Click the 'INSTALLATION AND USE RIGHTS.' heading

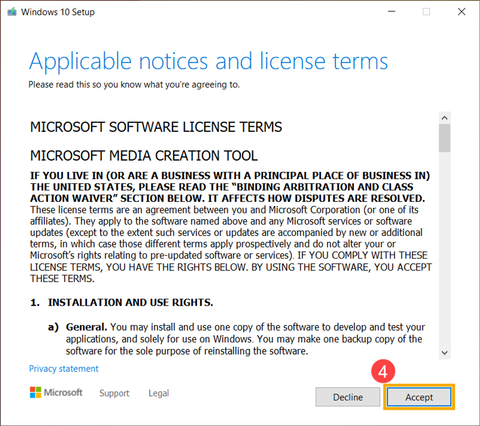130,302
